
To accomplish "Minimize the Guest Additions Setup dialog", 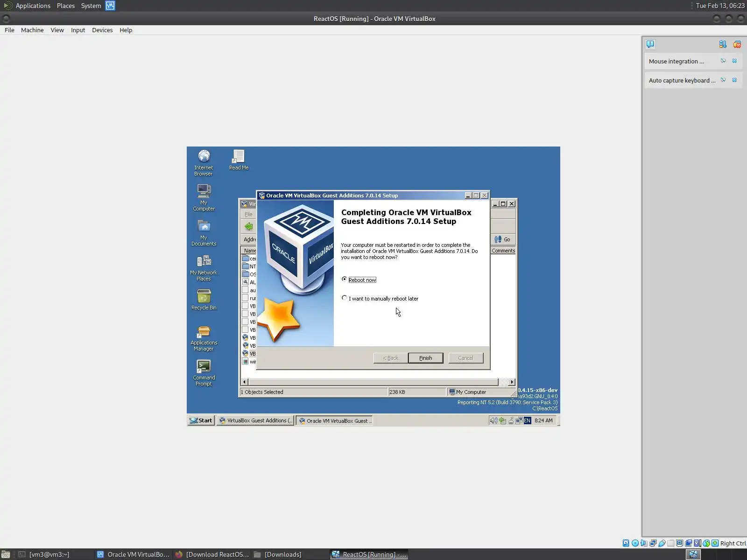I will [x=468, y=196].
